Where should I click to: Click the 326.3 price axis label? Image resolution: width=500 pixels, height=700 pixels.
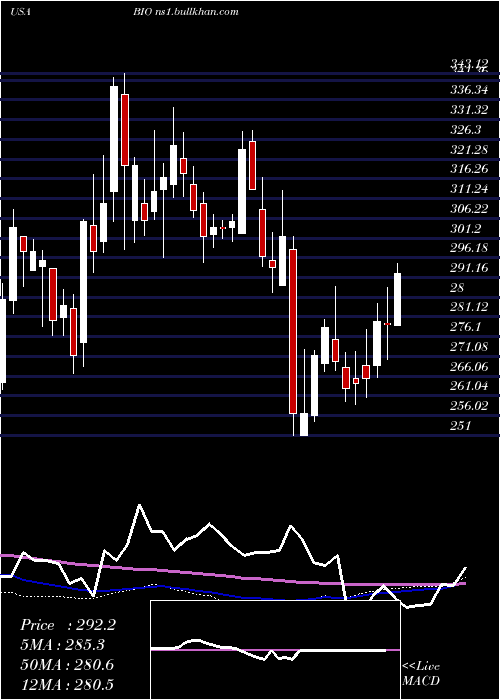point(465,130)
